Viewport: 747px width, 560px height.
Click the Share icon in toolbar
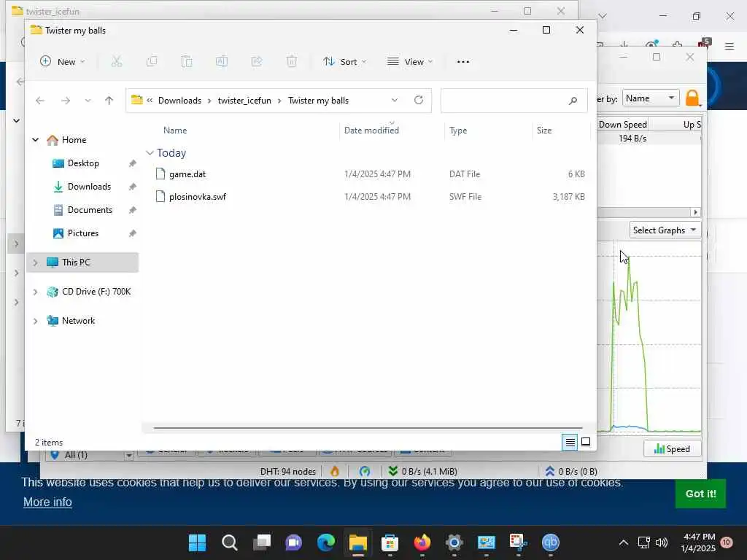(x=257, y=61)
